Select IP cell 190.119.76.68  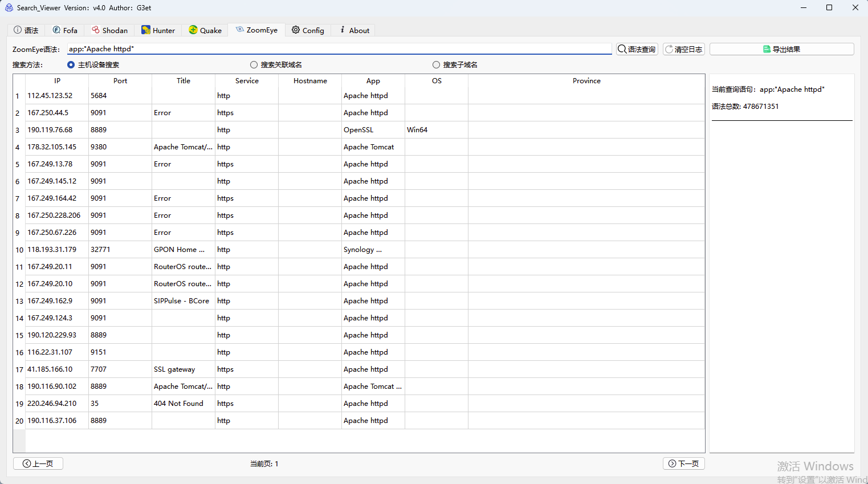tap(57, 130)
